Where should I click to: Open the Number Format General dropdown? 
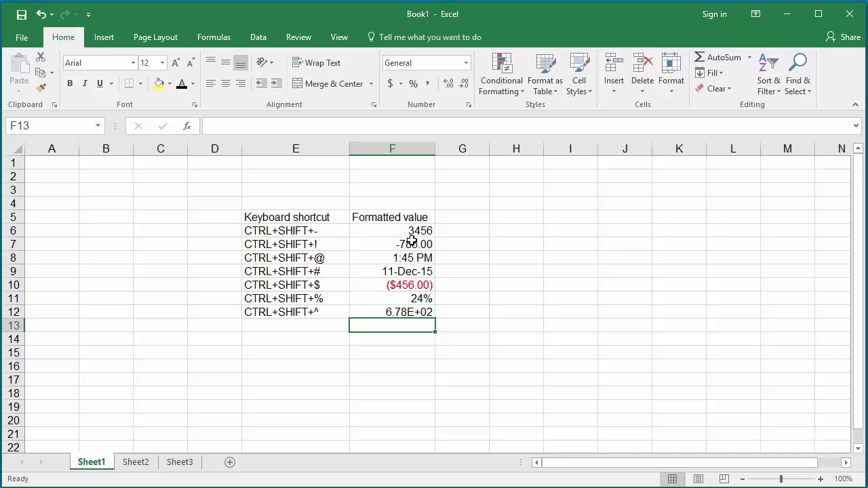(x=466, y=63)
